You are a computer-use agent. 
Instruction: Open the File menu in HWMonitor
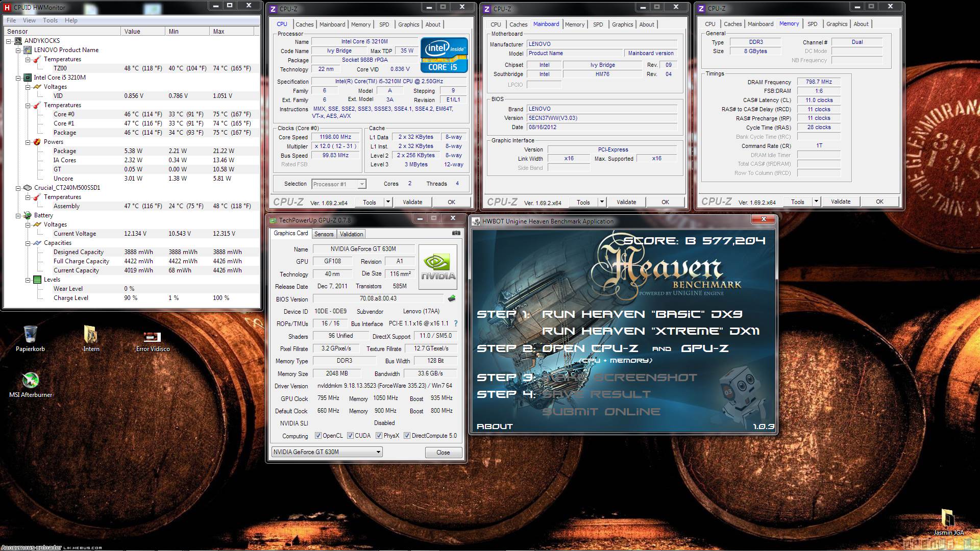(11, 20)
